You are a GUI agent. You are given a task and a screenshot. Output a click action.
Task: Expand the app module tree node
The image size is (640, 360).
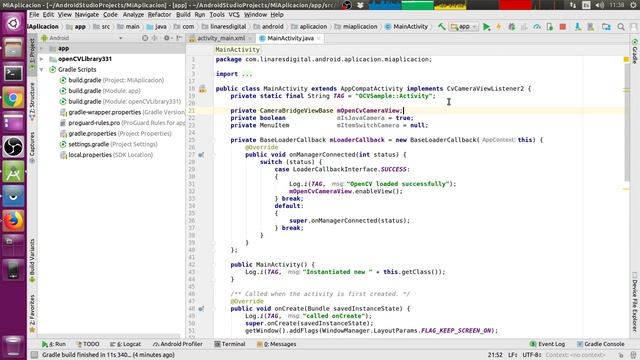point(42,48)
